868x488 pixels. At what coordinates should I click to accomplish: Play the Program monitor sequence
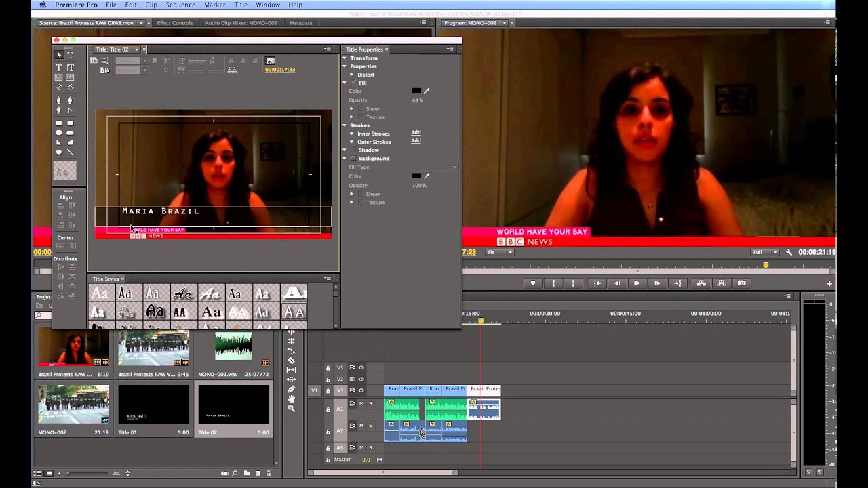637,283
